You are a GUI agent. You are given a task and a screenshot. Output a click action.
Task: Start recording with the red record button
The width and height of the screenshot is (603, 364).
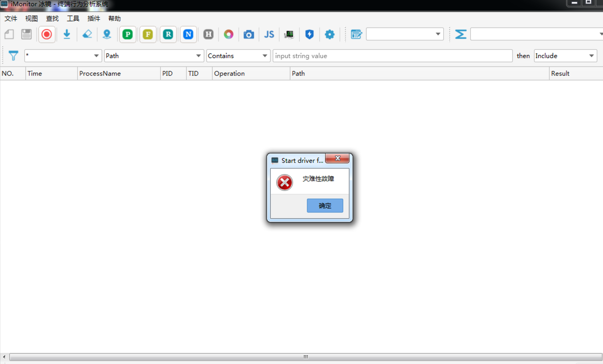coord(46,34)
